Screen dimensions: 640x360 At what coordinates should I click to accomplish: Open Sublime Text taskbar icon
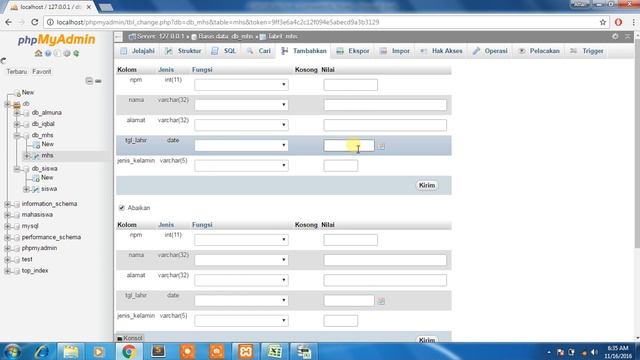158,351
